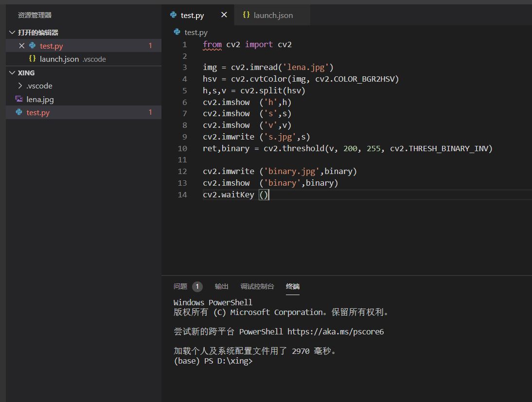Click Python icon on test.py tab
The height and width of the screenshot is (402, 532).
click(174, 15)
